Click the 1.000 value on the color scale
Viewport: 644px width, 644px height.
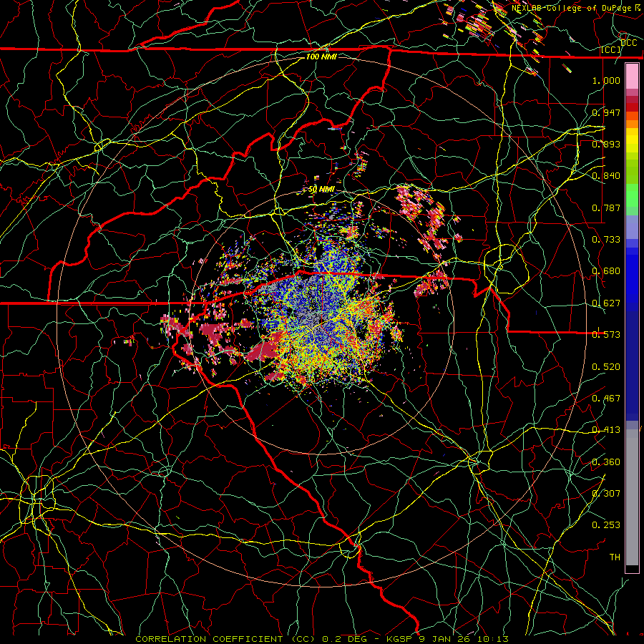coord(606,80)
